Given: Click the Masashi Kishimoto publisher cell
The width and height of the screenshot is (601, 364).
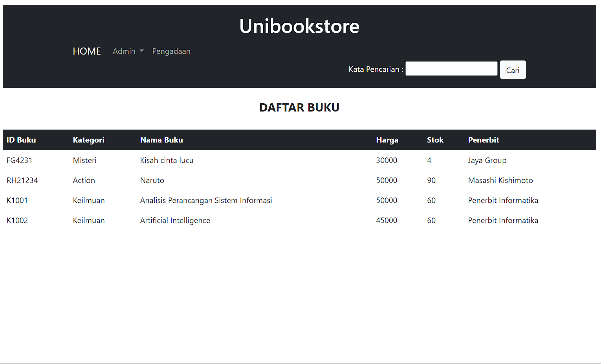Looking at the screenshot, I should point(500,180).
